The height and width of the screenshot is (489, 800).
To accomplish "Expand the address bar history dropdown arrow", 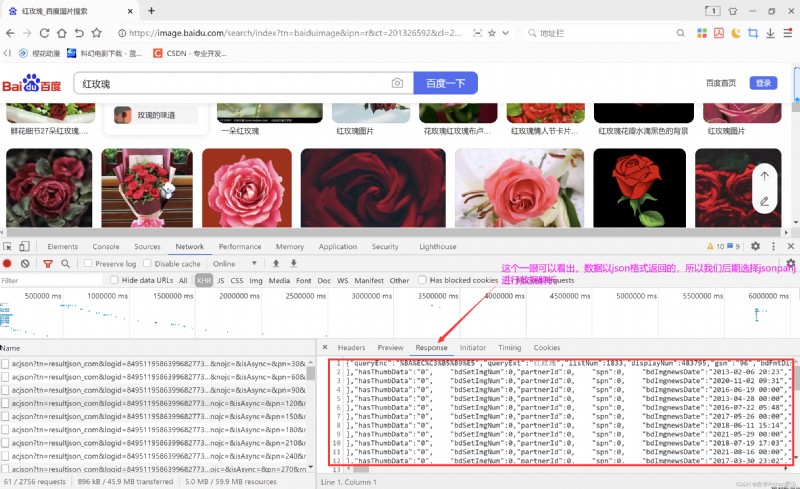I will (x=506, y=33).
